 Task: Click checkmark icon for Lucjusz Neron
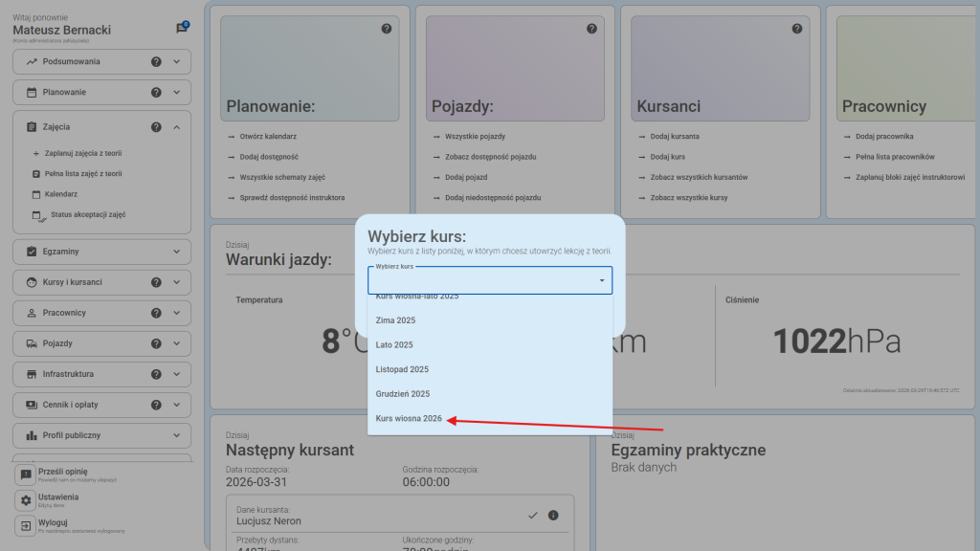coord(533,516)
